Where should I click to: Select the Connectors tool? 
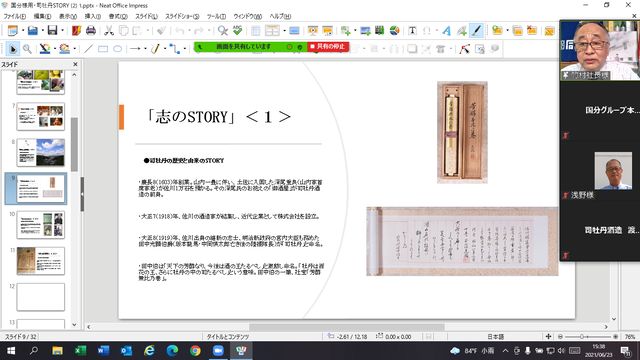coord(175,49)
